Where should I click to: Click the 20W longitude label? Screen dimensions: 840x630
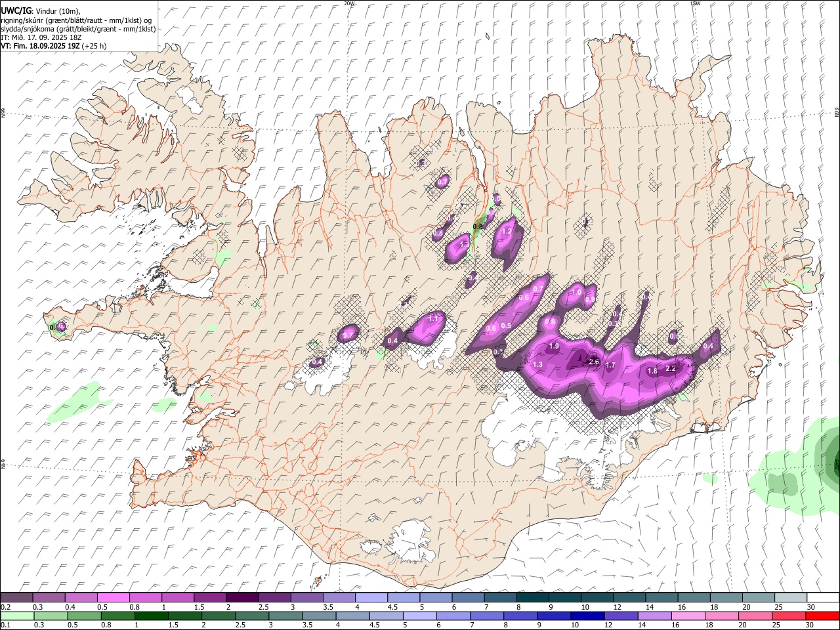pos(349,3)
